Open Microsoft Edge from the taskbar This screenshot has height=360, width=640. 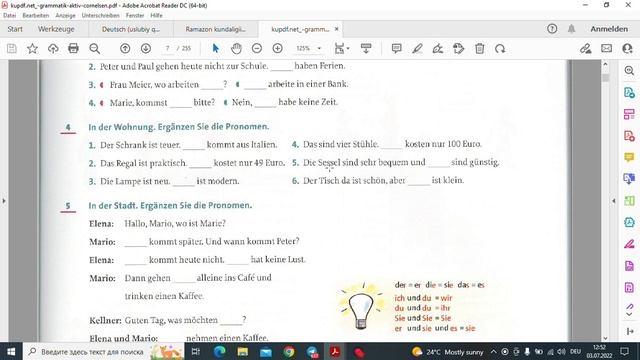click(x=219, y=351)
